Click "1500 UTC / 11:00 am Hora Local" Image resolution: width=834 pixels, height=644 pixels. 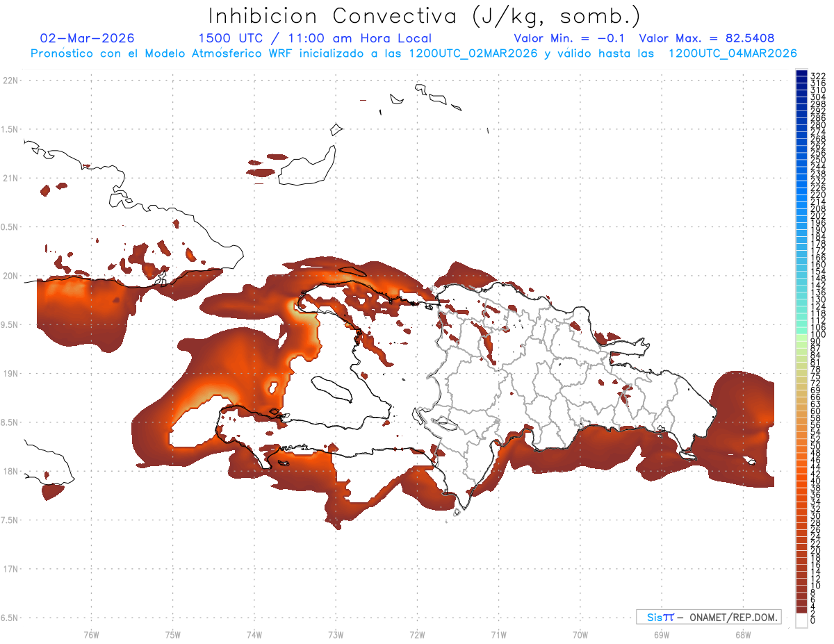click(x=315, y=38)
